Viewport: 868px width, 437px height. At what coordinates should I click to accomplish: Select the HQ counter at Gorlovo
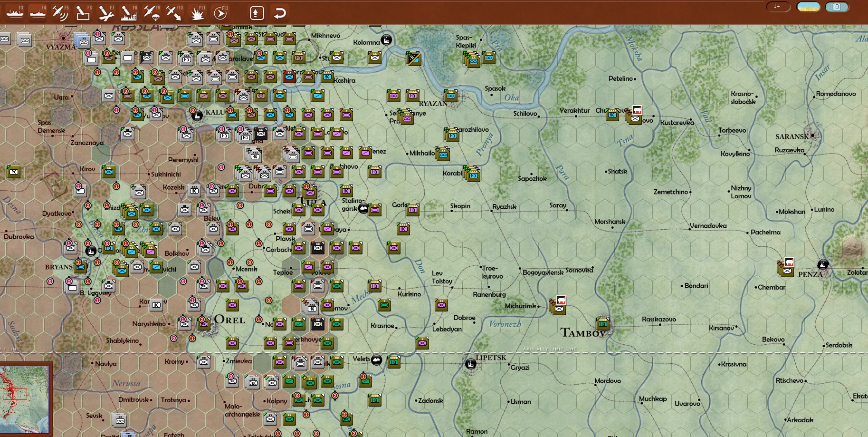pos(413,209)
